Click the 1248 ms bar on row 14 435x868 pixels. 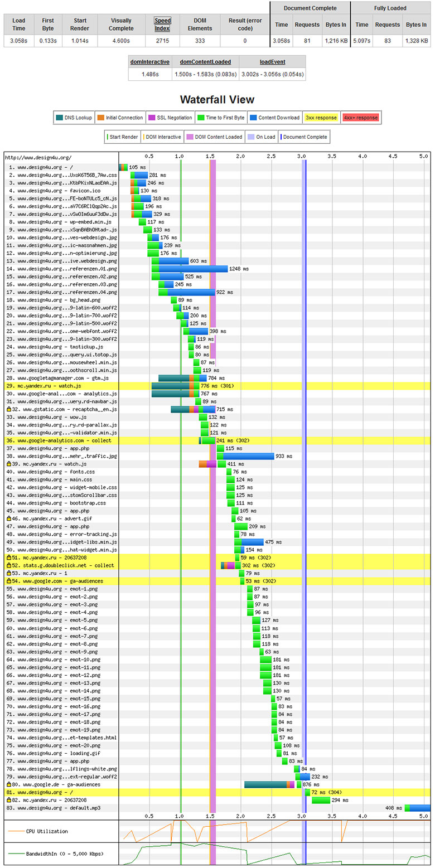click(190, 269)
